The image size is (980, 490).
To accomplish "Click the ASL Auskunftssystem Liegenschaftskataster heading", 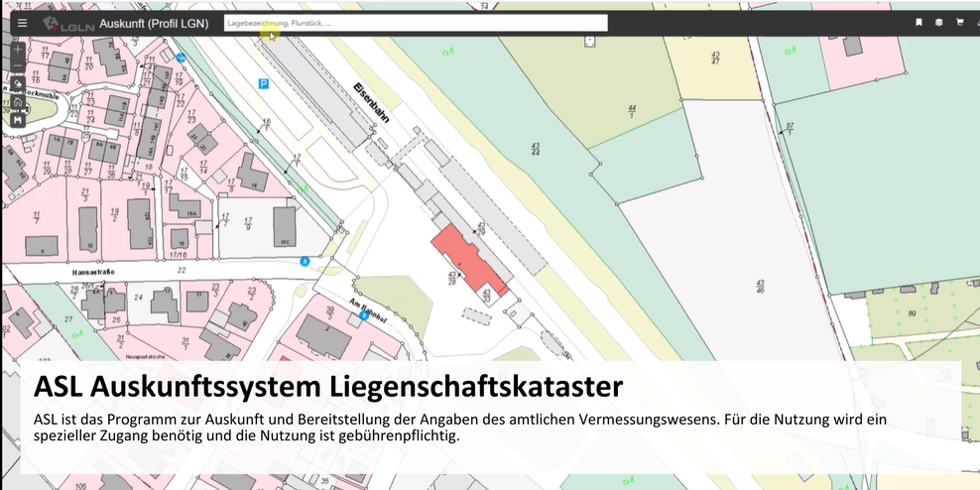I will [328, 387].
